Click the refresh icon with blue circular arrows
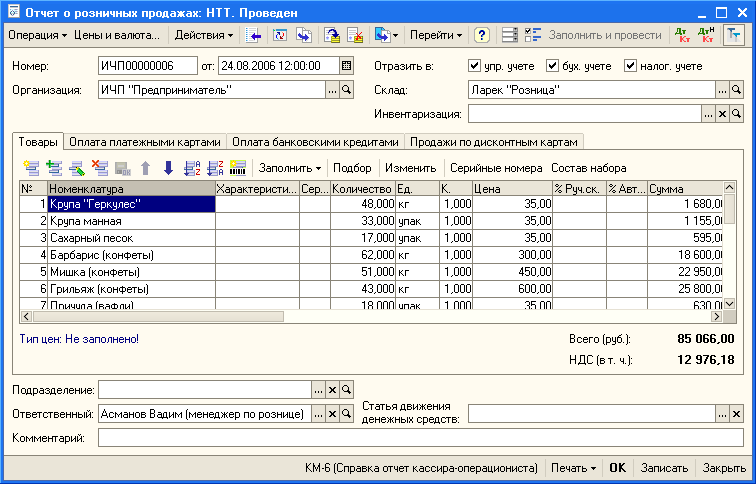The height and width of the screenshot is (484, 756). [x=280, y=35]
